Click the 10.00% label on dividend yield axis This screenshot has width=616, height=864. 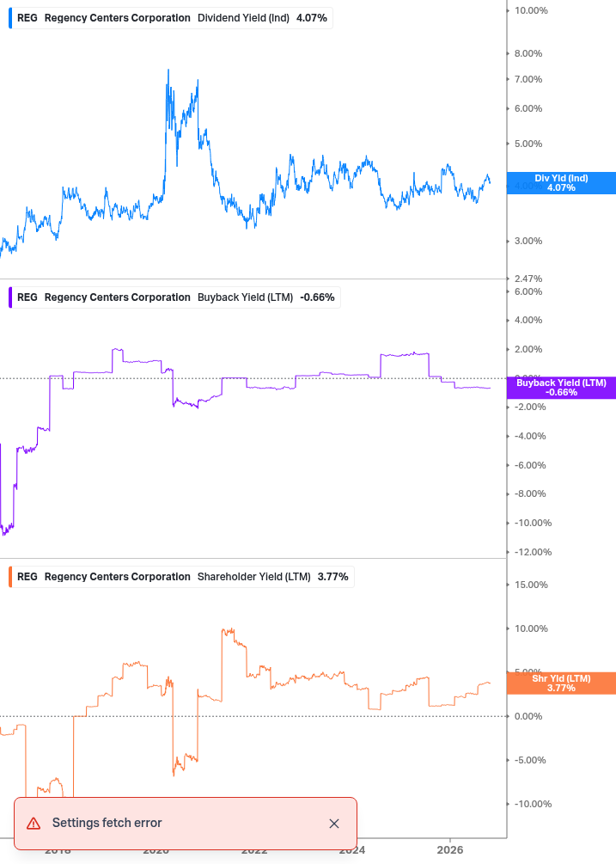click(531, 10)
